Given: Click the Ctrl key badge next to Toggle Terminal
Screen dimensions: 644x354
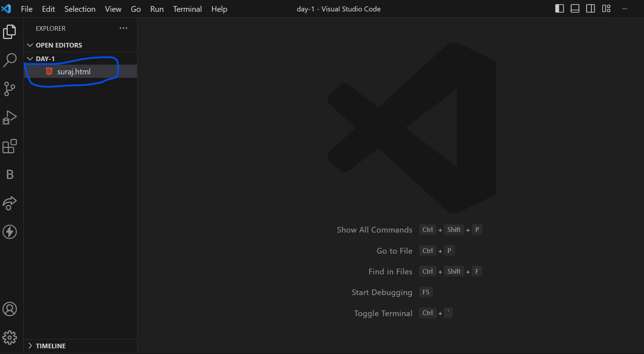Looking at the screenshot, I should tap(427, 313).
